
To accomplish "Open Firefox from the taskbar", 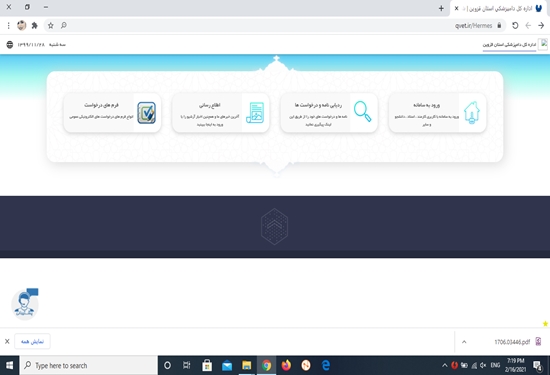I will pos(286,366).
